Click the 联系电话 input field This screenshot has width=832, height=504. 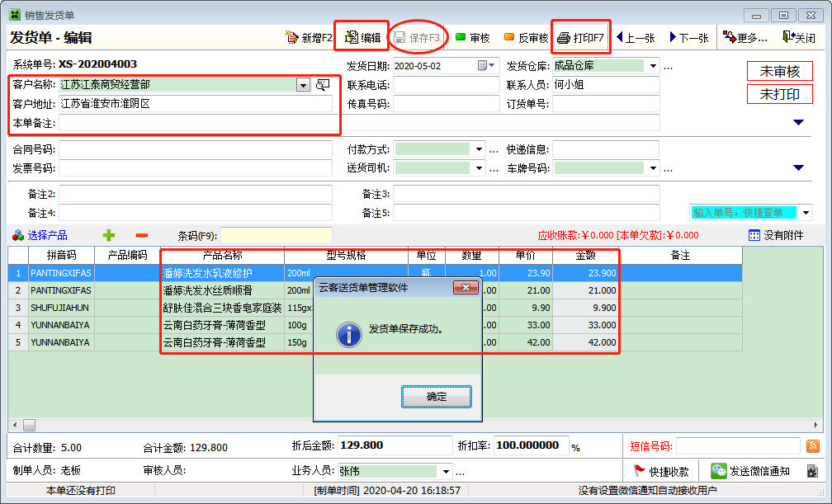(x=447, y=85)
